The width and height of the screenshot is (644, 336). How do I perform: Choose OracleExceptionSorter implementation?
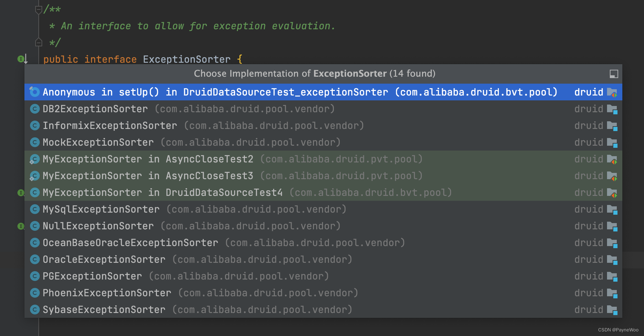coord(323,259)
